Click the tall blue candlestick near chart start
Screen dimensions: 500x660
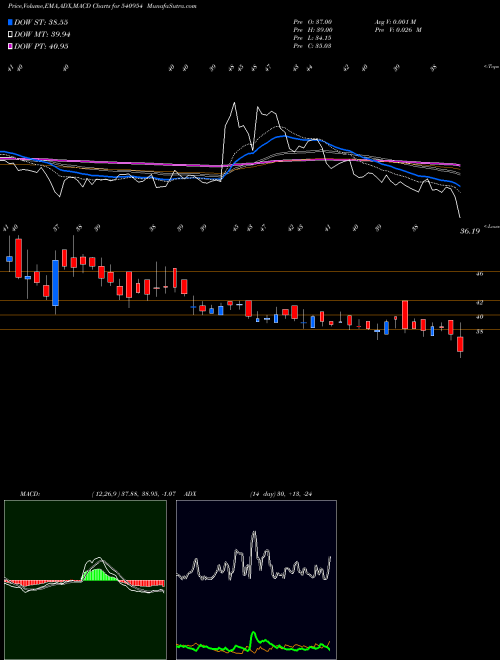55,283
